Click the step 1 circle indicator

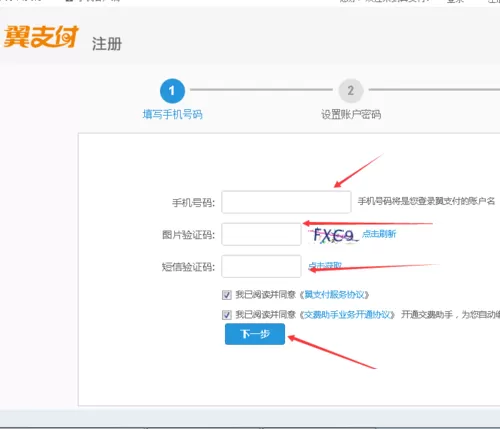coord(172,91)
